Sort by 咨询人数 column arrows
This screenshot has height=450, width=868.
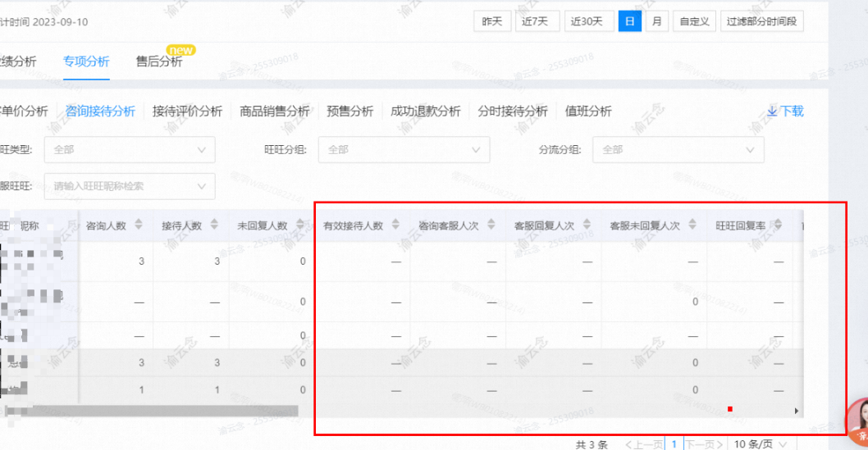(x=139, y=224)
